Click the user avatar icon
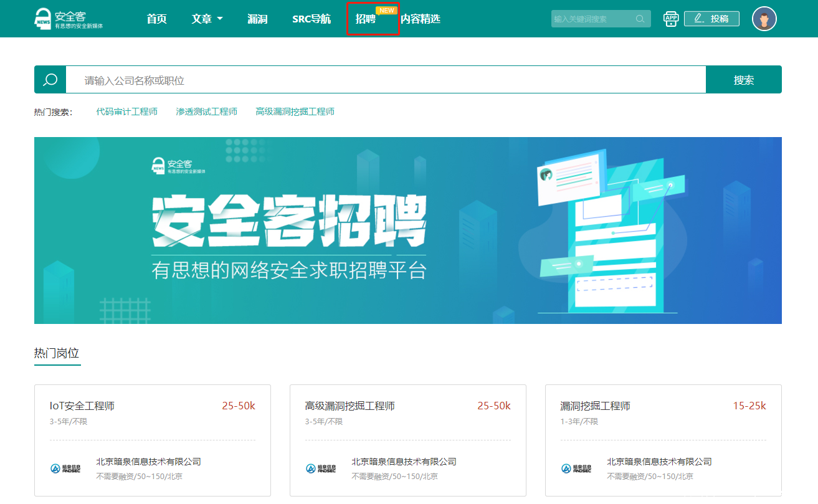 pos(764,19)
